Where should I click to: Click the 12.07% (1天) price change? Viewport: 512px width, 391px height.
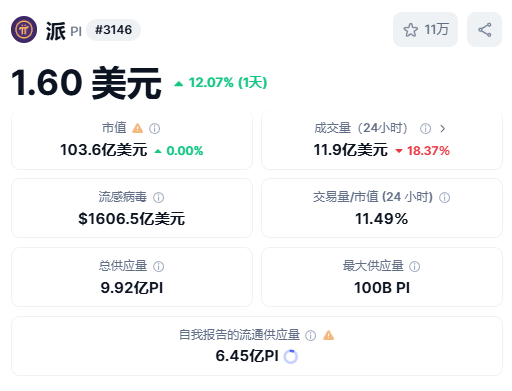pos(221,82)
